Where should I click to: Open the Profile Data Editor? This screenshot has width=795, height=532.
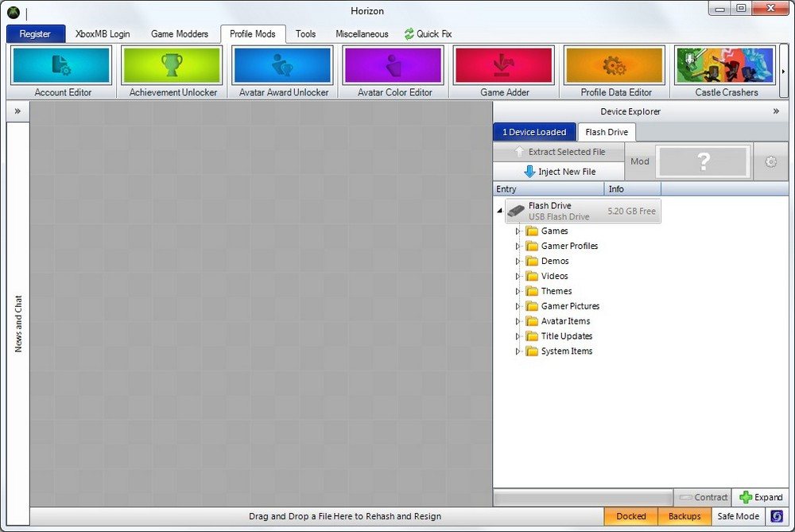click(615, 72)
